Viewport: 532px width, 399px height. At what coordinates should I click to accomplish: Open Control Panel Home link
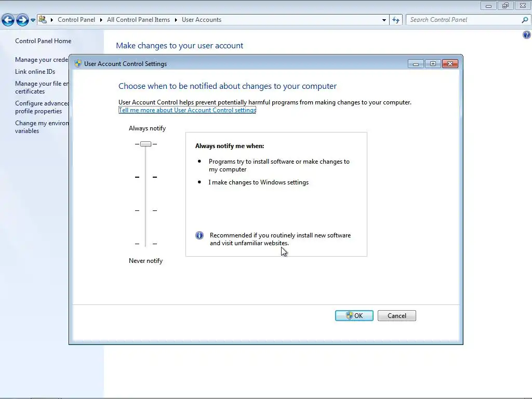click(43, 41)
